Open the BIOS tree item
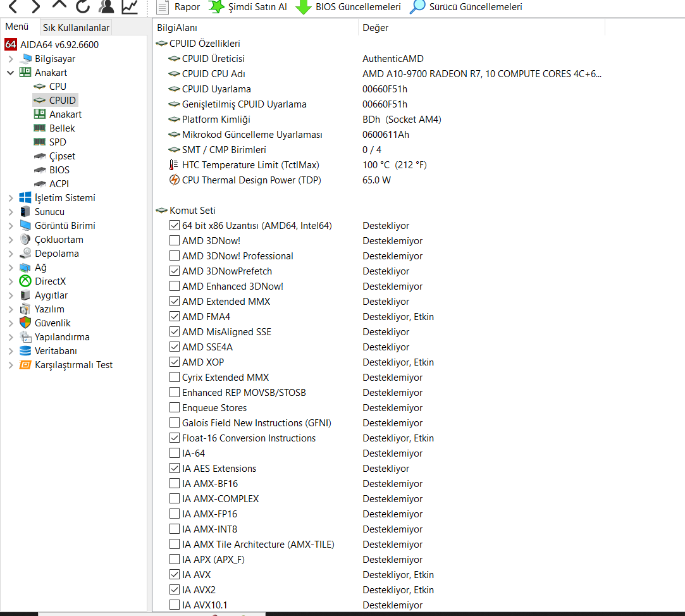Screen dimensions: 685x616 tap(59, 170)
